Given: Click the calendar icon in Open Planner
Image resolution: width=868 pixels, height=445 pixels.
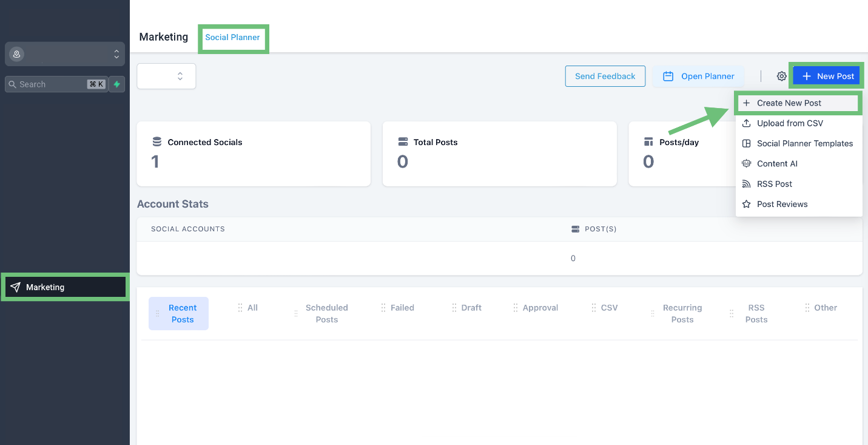Looking at the screenshot, I should pyautogui.click(x=668, y=76).
